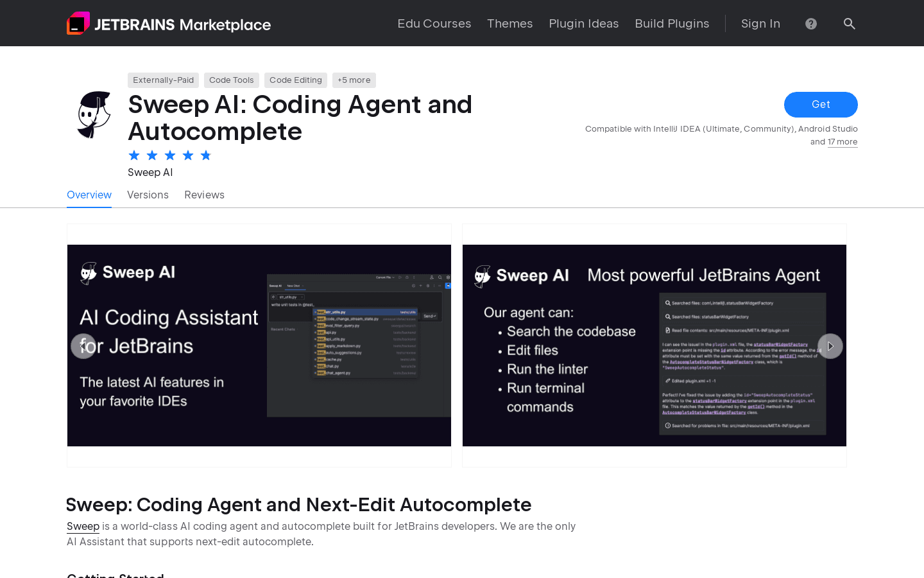Select the Code Editing tag

click(x=295, y=80)
